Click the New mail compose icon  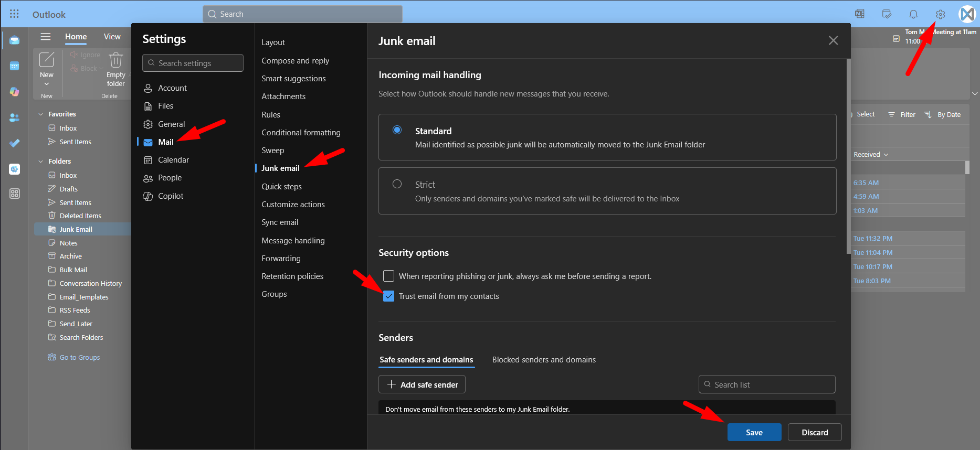coord(47,60)
